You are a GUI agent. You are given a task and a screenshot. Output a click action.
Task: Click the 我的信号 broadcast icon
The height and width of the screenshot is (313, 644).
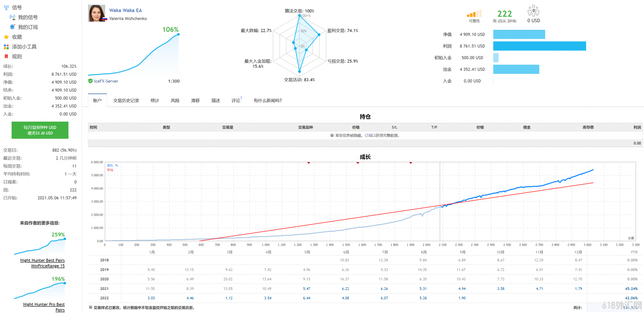coord(13,17)
